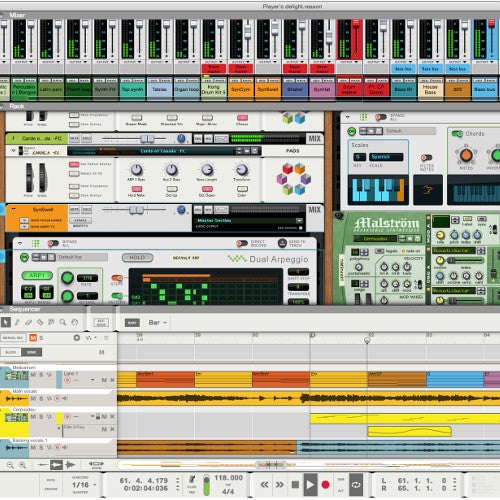Image resolution: width=500 pixels, height=500 pixels.
Task: Toggle monitoring speaker on Main vocals track
Action: coord(65,398)
